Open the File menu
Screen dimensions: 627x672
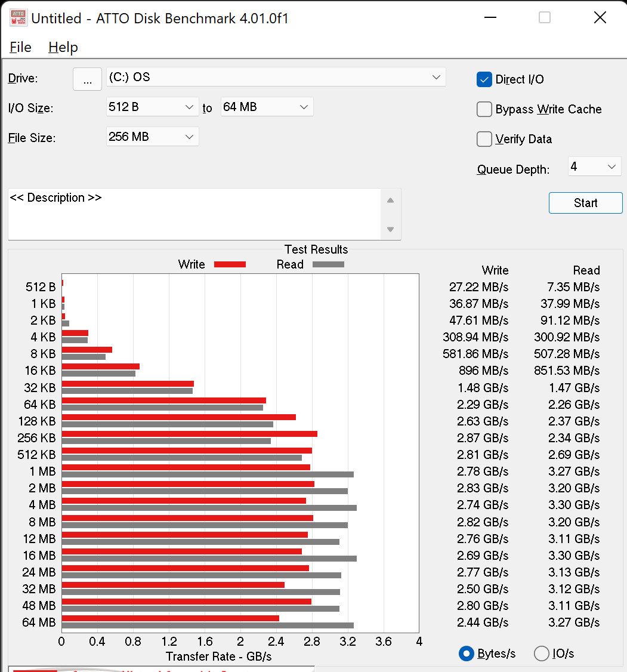(20, 47)
